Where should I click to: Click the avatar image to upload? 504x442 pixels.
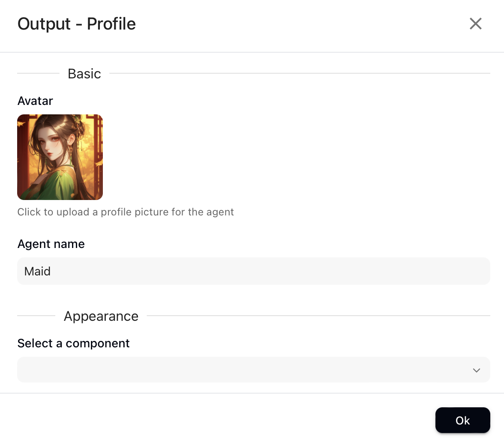(60, 157)
